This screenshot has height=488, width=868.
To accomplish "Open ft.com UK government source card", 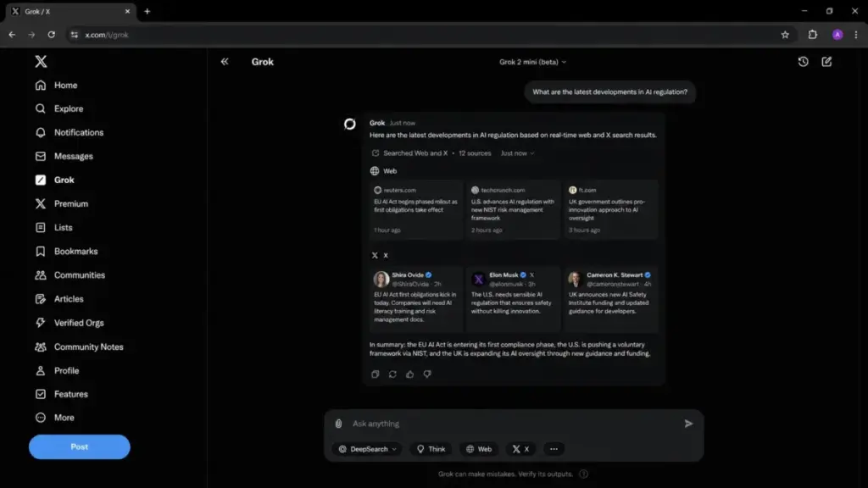I will (x=610, y=210).
